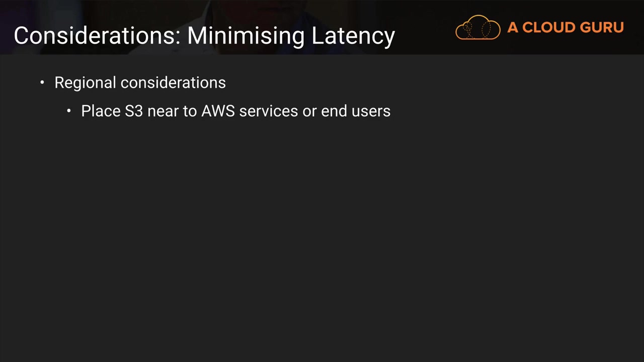Click the A CLOUD GURU brand text
Image resolution: width=644 pixels, height=362 pixels.
pyautogui.click(x=565, y=28)
